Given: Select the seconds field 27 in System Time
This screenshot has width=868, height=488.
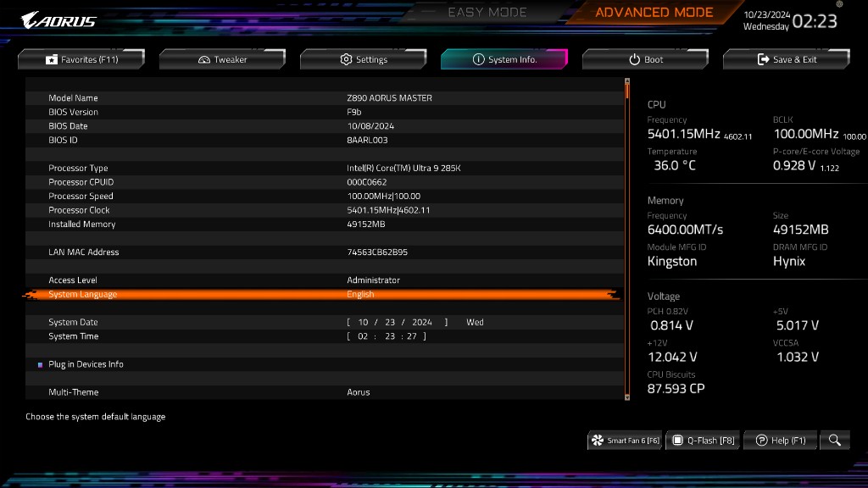Looking at the screenshot, I should (412, 336).
